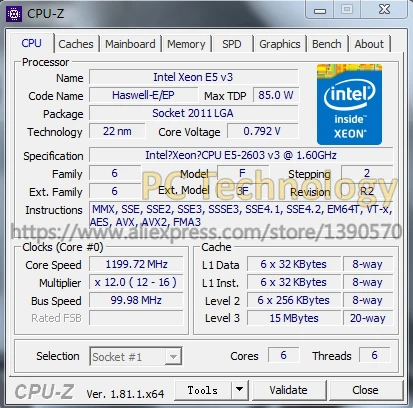The image size is (413, 408).
Task: Click the Multiplier value x 12.0
Action: [136, 282]
